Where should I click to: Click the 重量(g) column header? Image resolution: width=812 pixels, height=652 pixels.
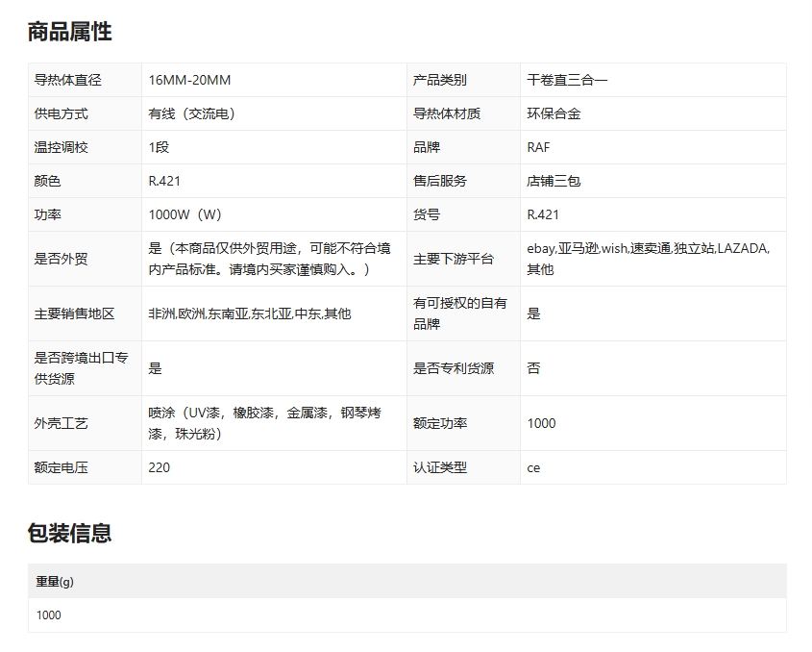point(55,581)
